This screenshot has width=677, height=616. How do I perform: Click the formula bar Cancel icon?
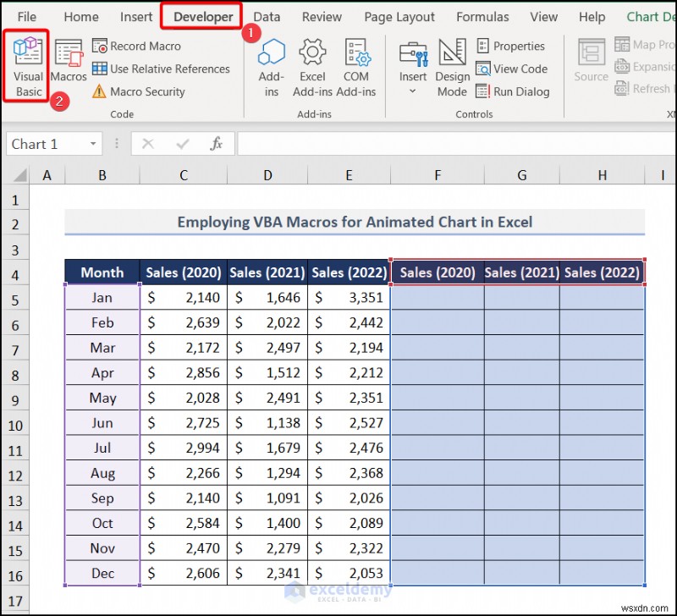[147, 144]
